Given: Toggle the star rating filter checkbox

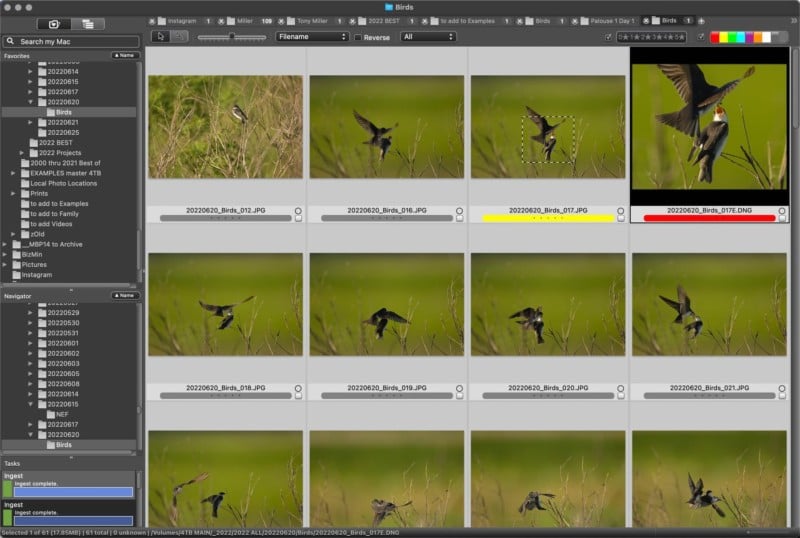Looking at the screenshot, I should (608, 37).
